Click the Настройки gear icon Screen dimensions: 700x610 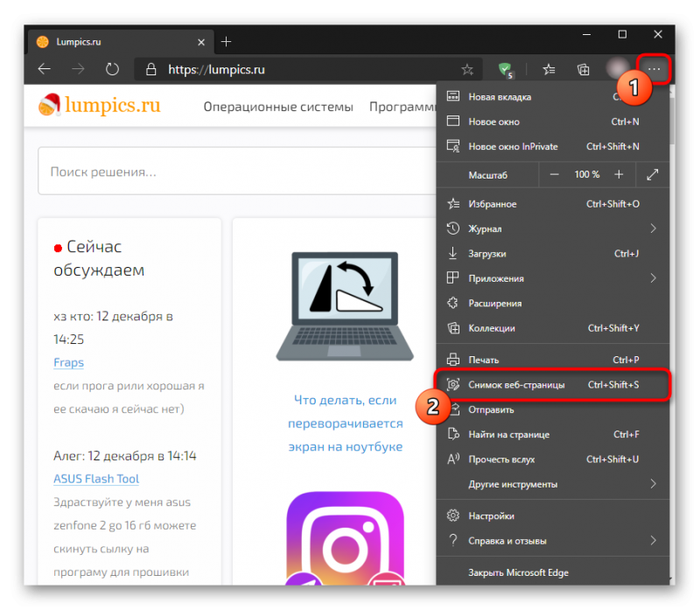click(453, 515)
